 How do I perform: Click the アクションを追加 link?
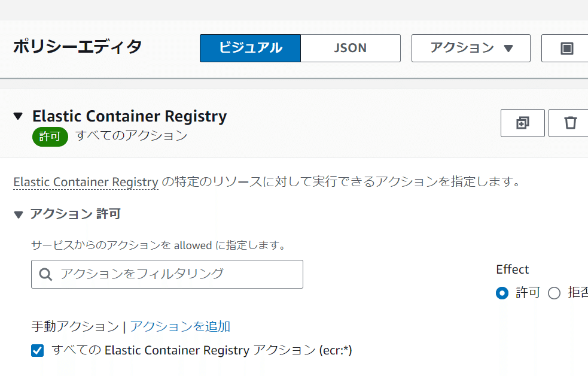180,326
